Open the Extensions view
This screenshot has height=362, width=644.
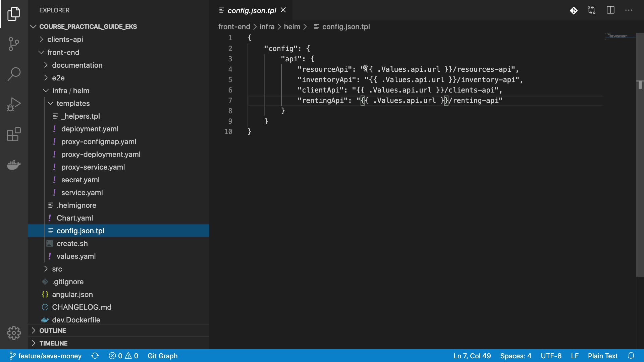click(14, 134)
